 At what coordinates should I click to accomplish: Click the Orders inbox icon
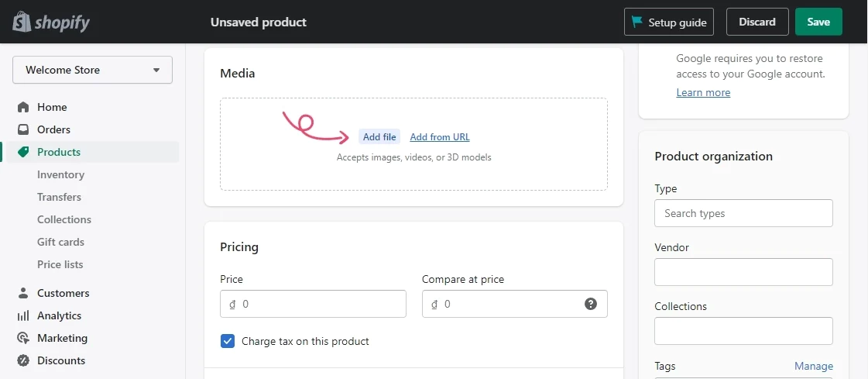coord(23,129)
